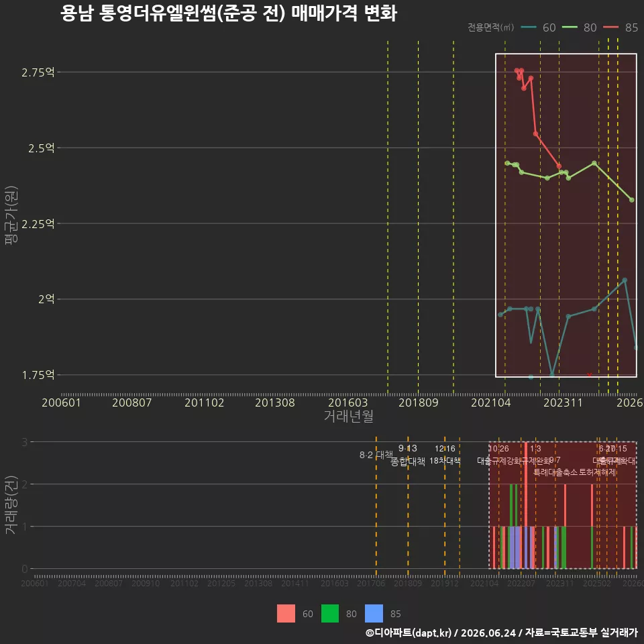Click the 거래량(건) axis title

[11, 505]
